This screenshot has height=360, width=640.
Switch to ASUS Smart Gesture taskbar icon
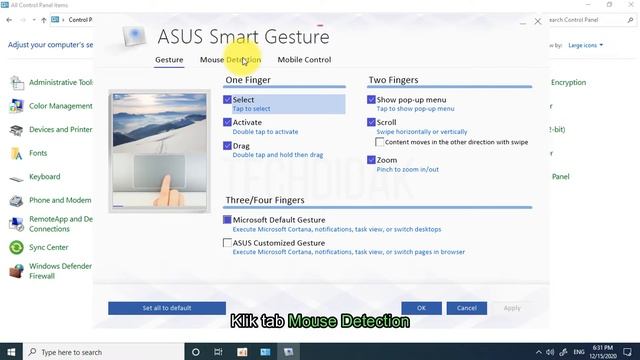pyautogui.click(x=289, y=352)
